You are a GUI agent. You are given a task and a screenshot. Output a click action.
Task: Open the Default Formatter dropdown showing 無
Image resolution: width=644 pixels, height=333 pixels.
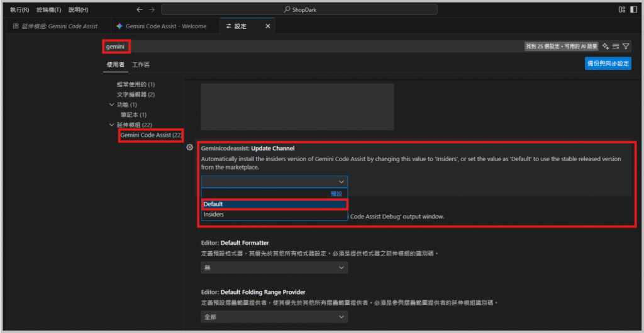pyautogui.click(x=274, y=268)
